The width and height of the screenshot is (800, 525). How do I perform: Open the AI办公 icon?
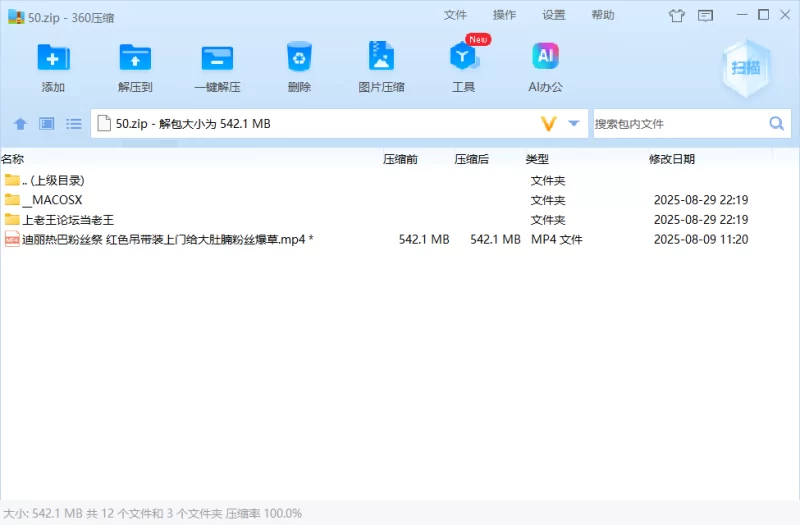(x=545, y=56)
